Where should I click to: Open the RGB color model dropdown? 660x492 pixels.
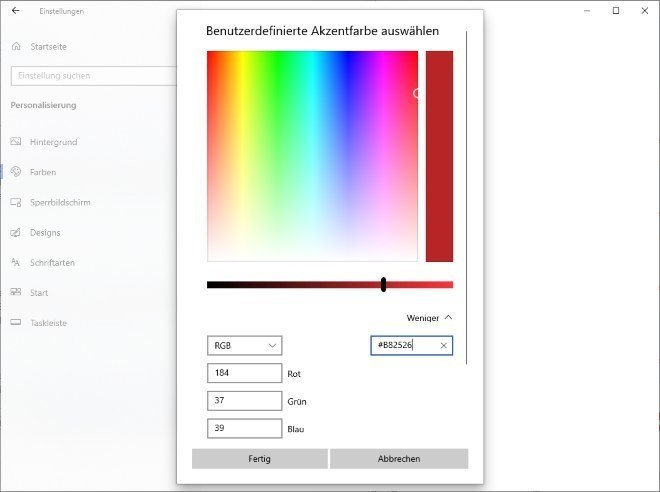point(244,345)
